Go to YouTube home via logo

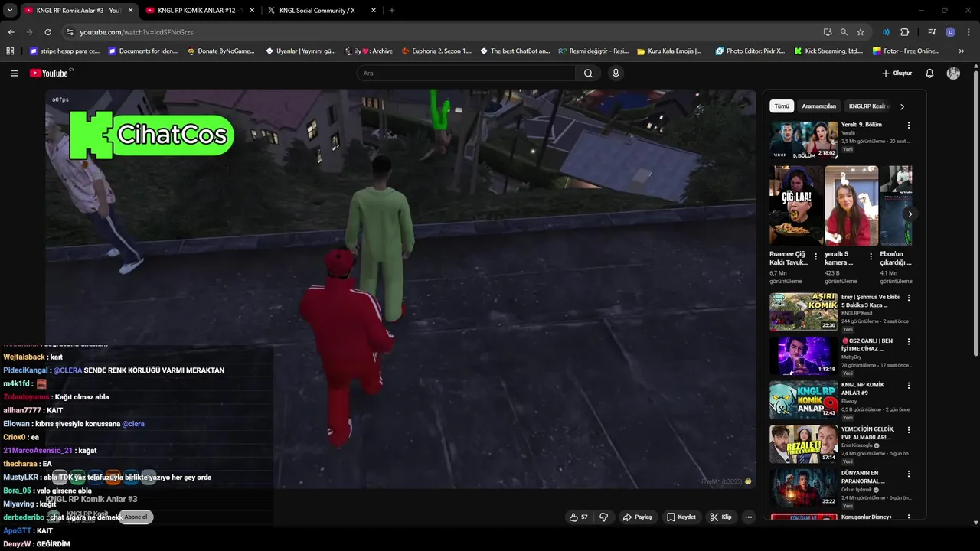[51, 73]
